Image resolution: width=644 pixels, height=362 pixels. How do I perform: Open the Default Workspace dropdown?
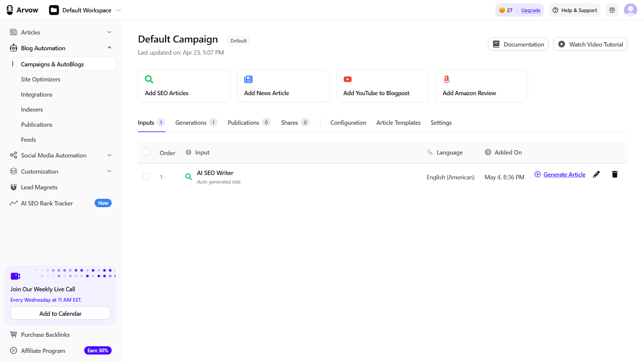(85, 10)
